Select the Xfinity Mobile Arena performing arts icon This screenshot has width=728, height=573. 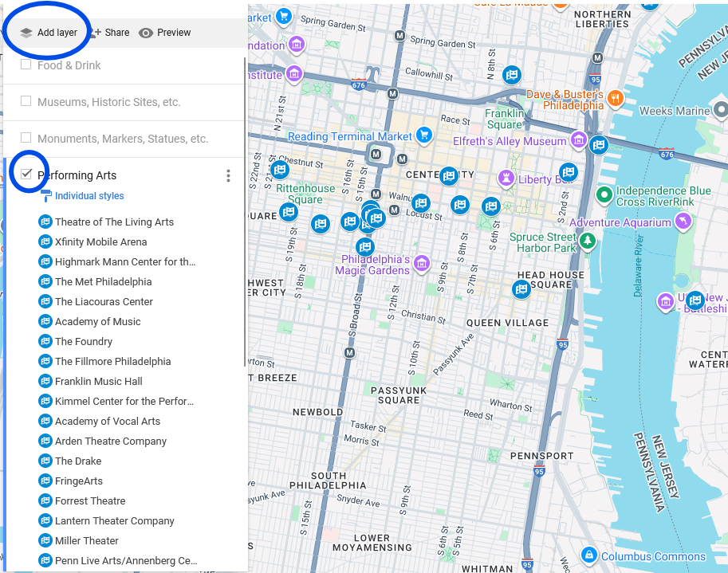[45, 241]
